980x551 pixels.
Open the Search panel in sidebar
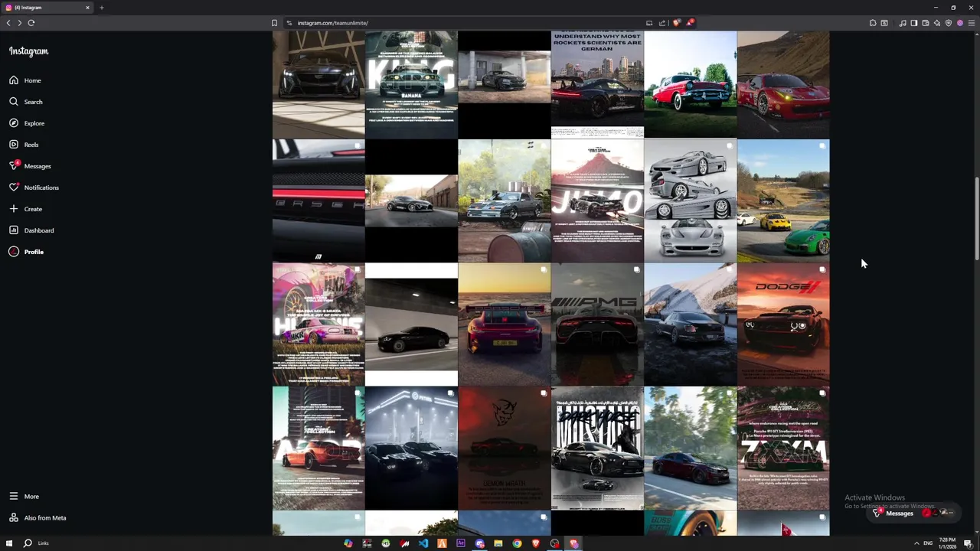[26, 102]
